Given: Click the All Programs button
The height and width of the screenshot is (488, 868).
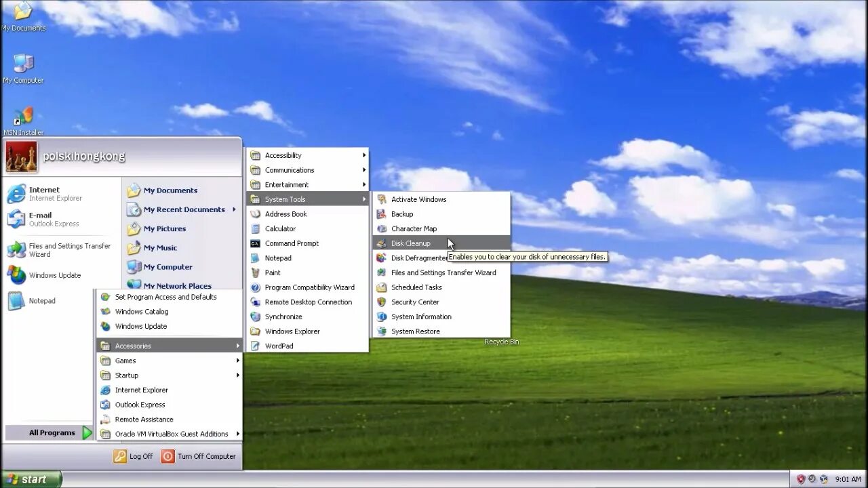Looking at the screenshot, I should (50, 432).
